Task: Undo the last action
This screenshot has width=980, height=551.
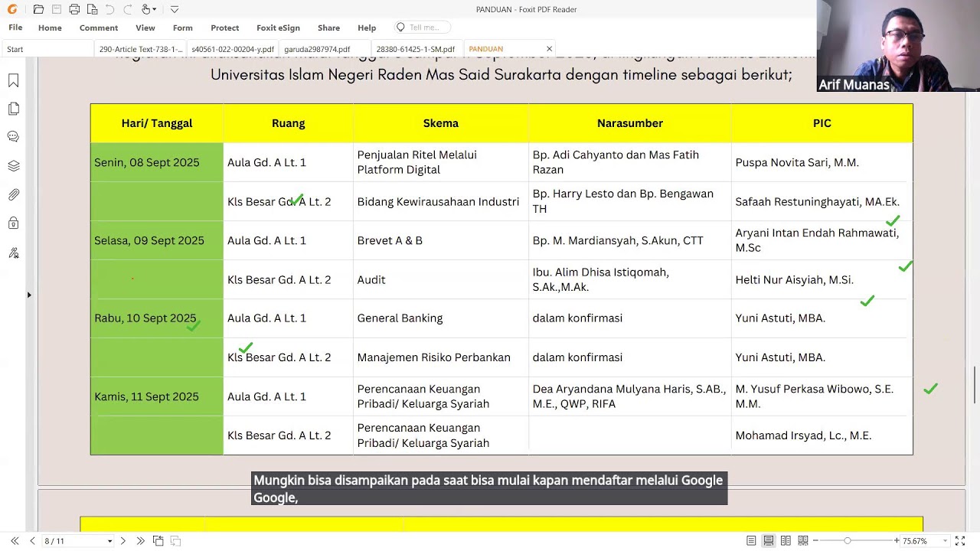Action: tap(109, 9)
